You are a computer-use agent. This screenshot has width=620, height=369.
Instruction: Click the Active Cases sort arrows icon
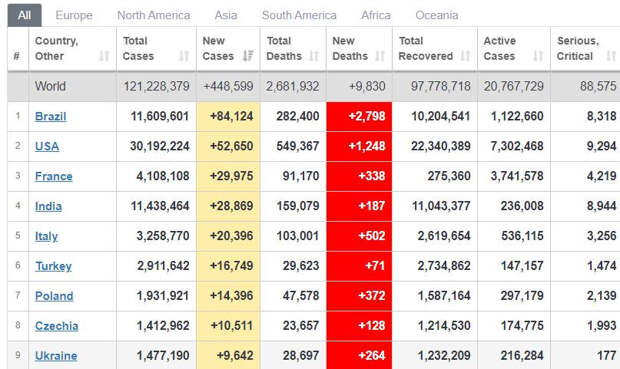click(538, 56)
